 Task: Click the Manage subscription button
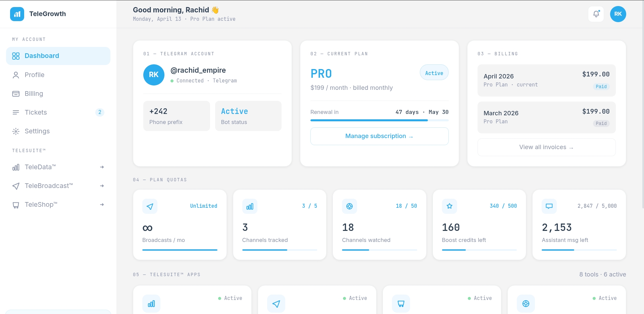pyautogui.click(x=379, y=136)
